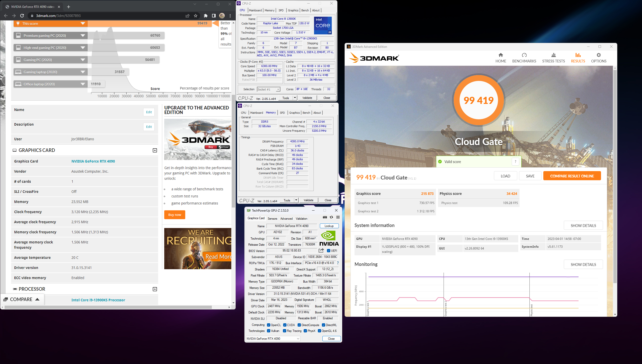
Task: Take GPU-Z screenshot camera icon
Action: [x=325, y=217]
